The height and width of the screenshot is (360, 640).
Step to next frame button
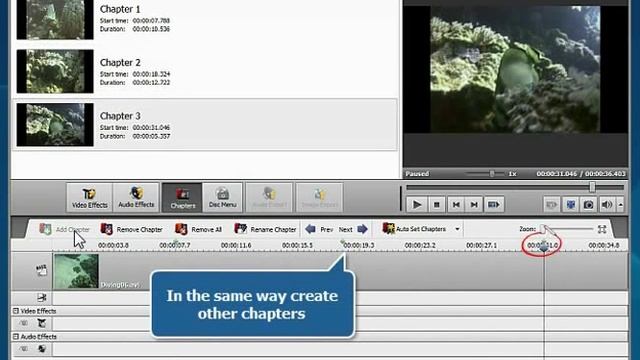click(474, 204)
